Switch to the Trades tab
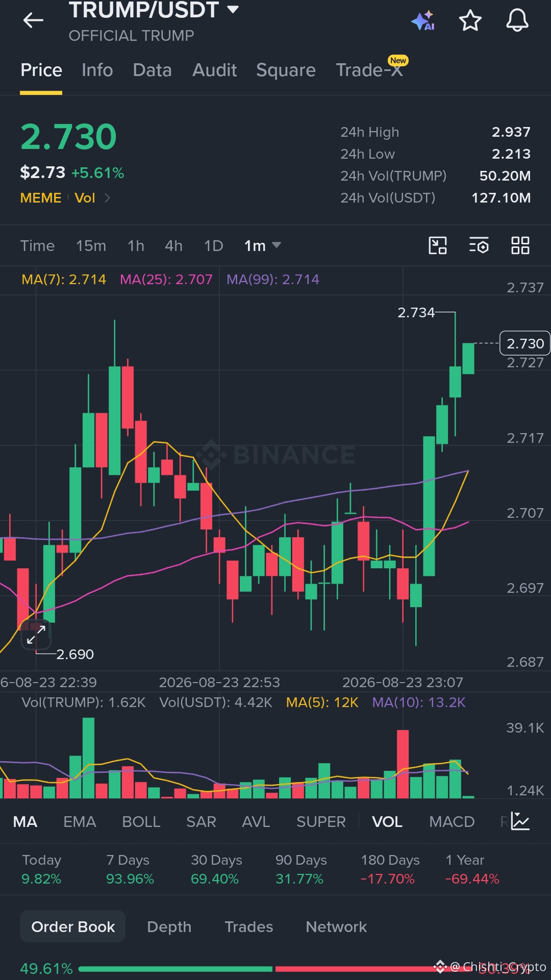Screen dimensions: 551x980 coord(249,926)
